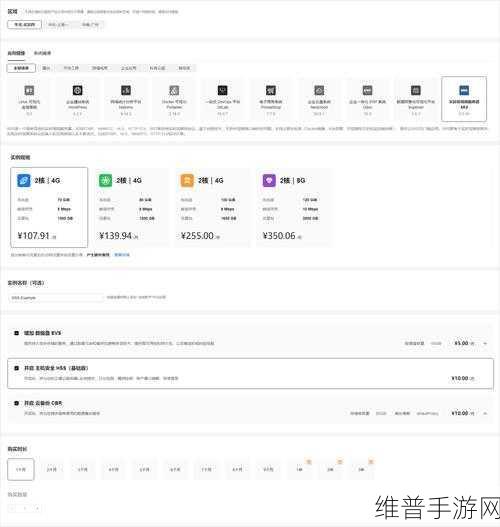Click the ¥350.06 price text
The width and height of the screenshot is (500, 527).
[x=279, y=236]
